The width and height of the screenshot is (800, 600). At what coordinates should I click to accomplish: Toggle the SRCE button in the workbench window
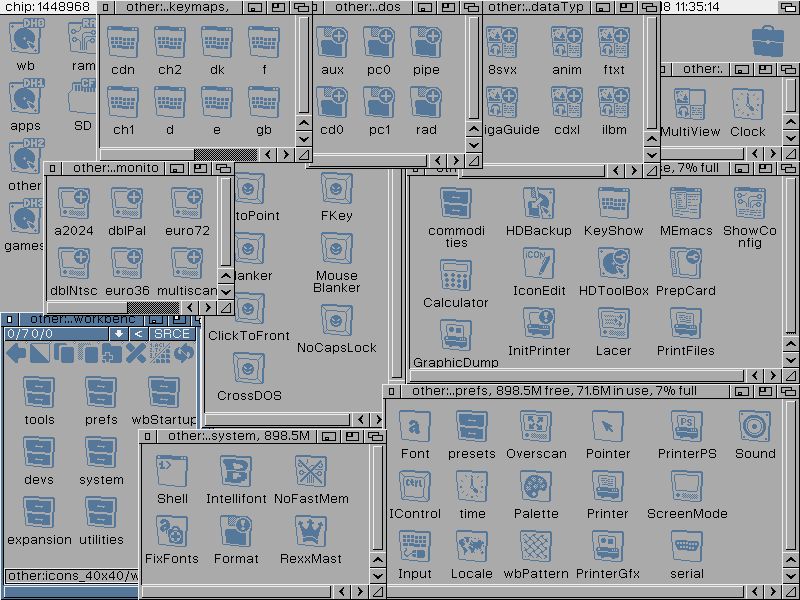click(x=172, y=334)
